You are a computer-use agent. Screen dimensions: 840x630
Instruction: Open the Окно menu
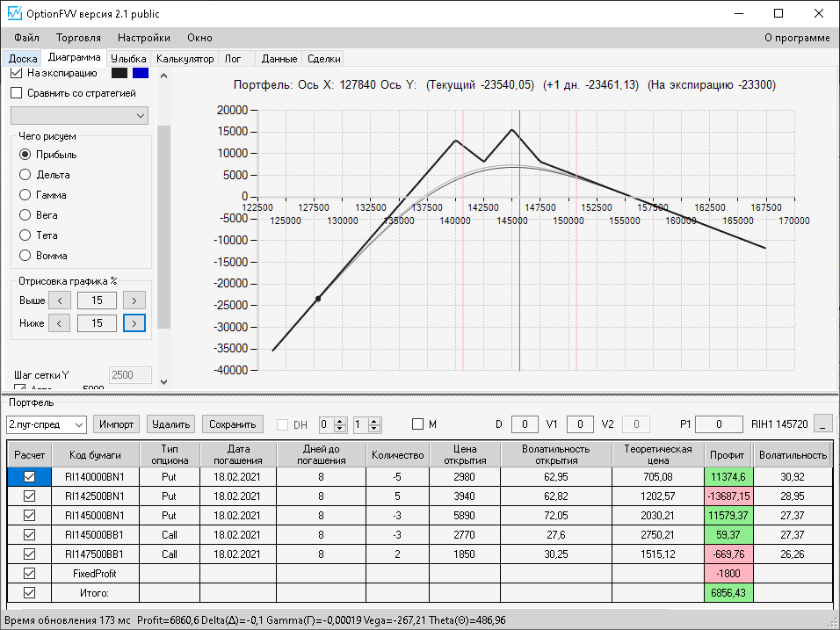[199, 38]
